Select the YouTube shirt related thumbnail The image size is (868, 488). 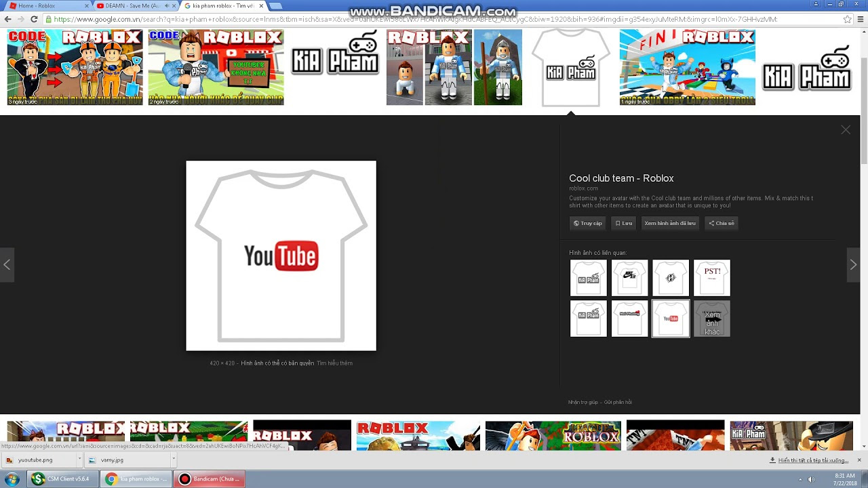[671, 319]
